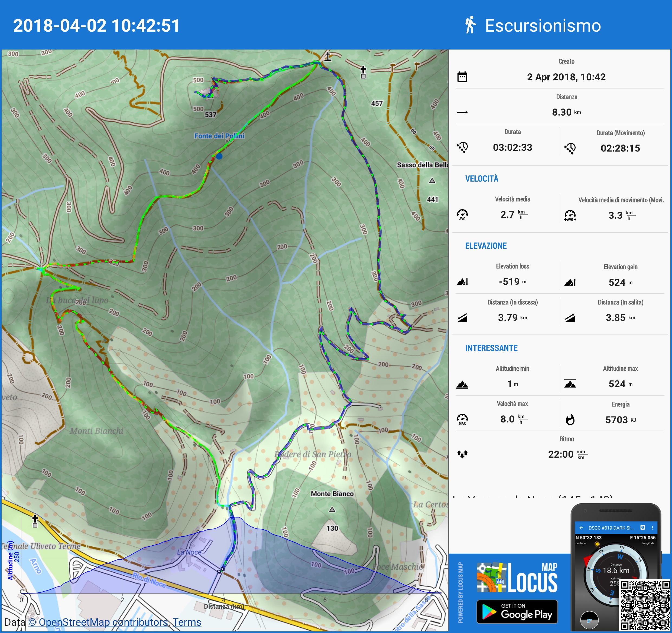This screenshot has height=633, width=672.
Task: Open the Terms link on map
Action: pyautogui.click(x=187, y=622)
